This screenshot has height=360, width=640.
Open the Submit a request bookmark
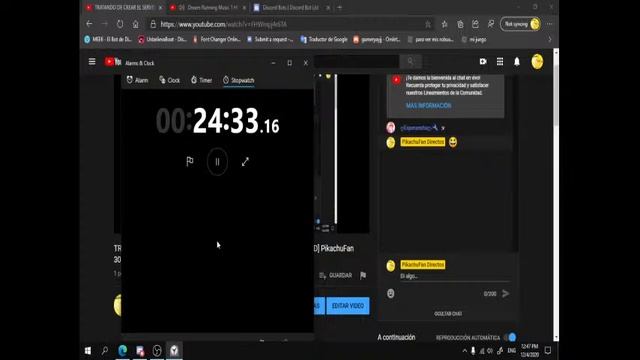270,40
